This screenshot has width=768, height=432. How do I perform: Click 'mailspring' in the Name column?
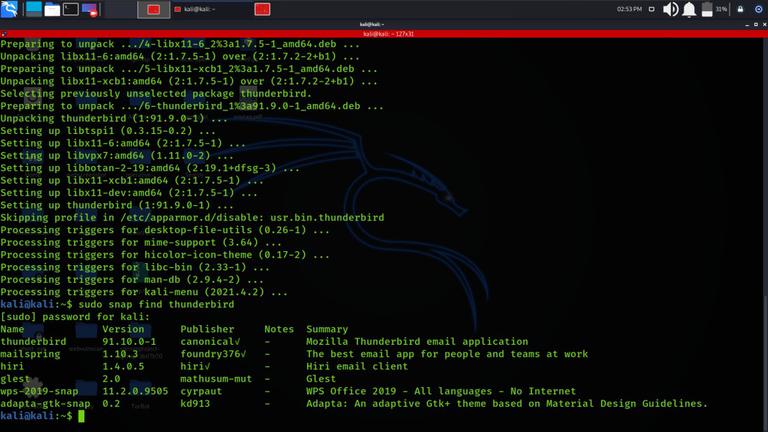[x=30, y=354]
